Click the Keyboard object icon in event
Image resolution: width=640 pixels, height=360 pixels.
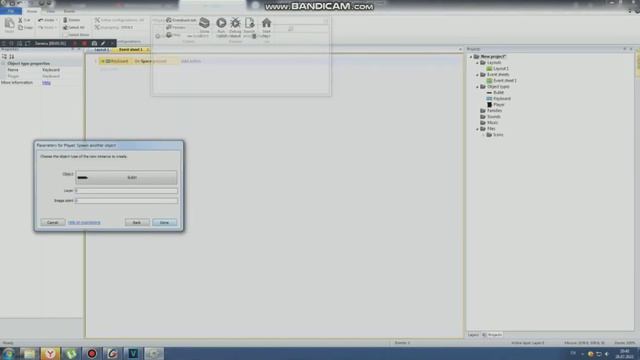[x=108, y=61]
